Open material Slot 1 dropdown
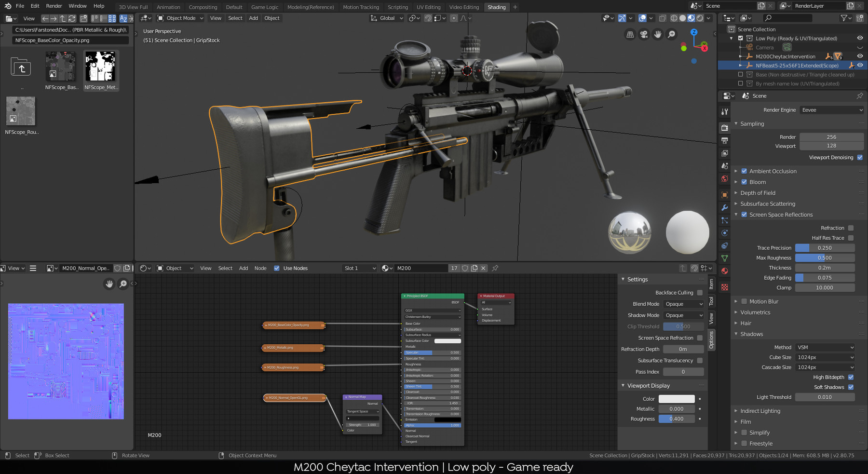This screenshot has height=474, width=868. coord(359,268)
